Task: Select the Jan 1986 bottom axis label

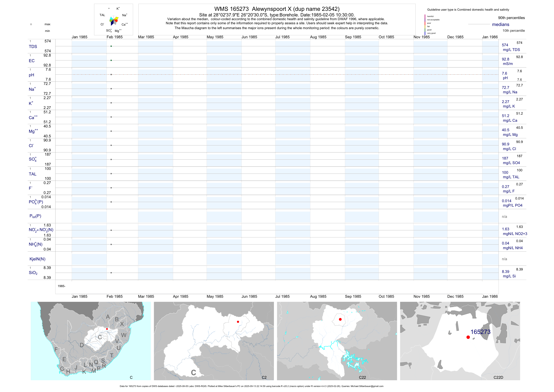Action: [490, 296]
